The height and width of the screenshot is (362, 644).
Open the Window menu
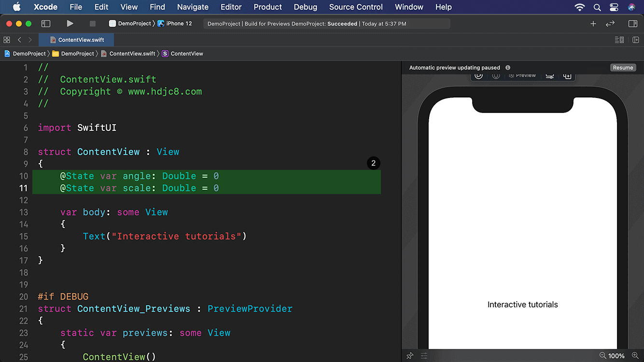[x=409, y=7]
